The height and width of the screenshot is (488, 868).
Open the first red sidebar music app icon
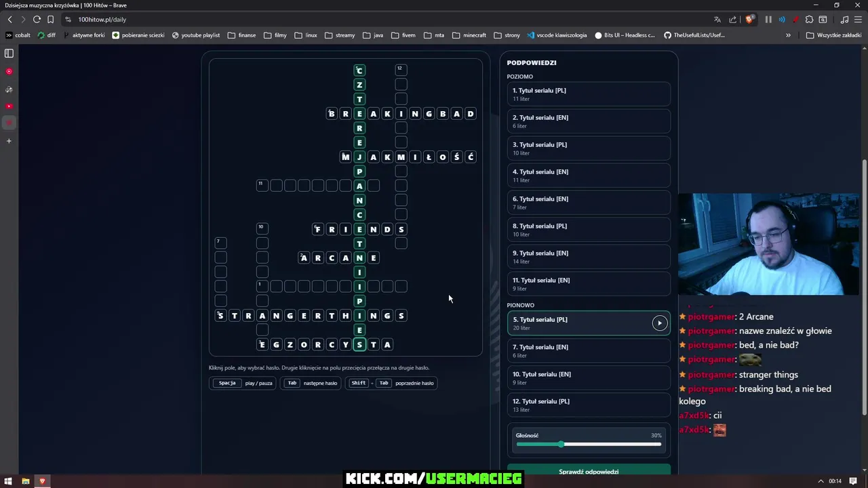tap(9, 71)
